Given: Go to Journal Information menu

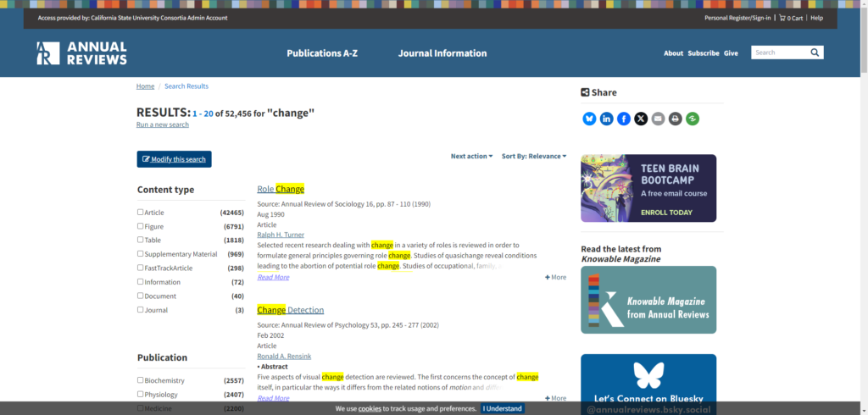Looking at the screenshot, I should 442,53.
